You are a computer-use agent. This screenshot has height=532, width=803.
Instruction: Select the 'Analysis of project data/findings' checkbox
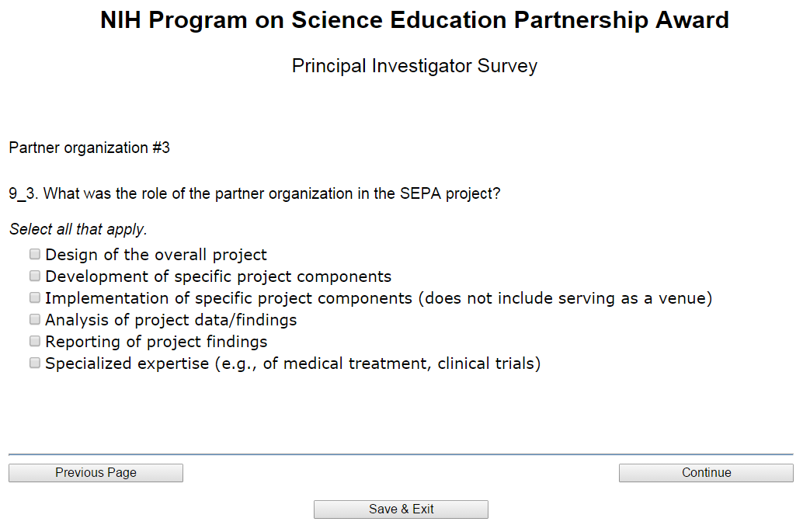pyautogui.click(x=35, y=319)
